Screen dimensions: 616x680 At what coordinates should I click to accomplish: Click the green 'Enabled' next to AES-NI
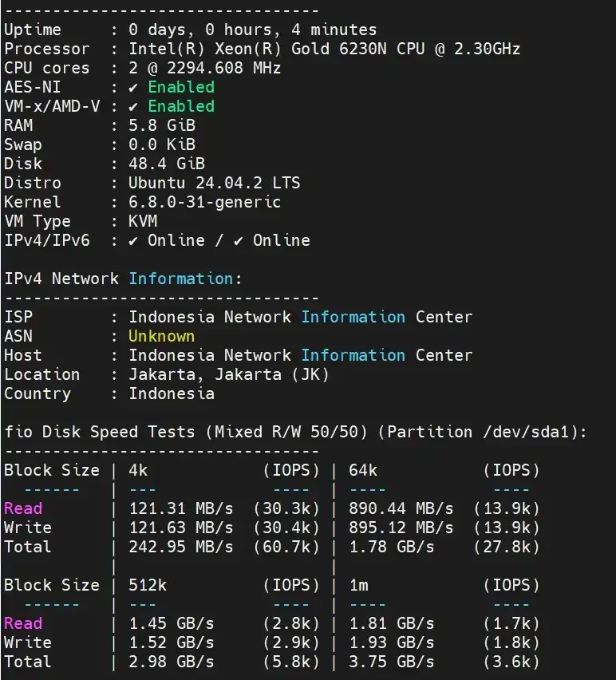[181, 87]
